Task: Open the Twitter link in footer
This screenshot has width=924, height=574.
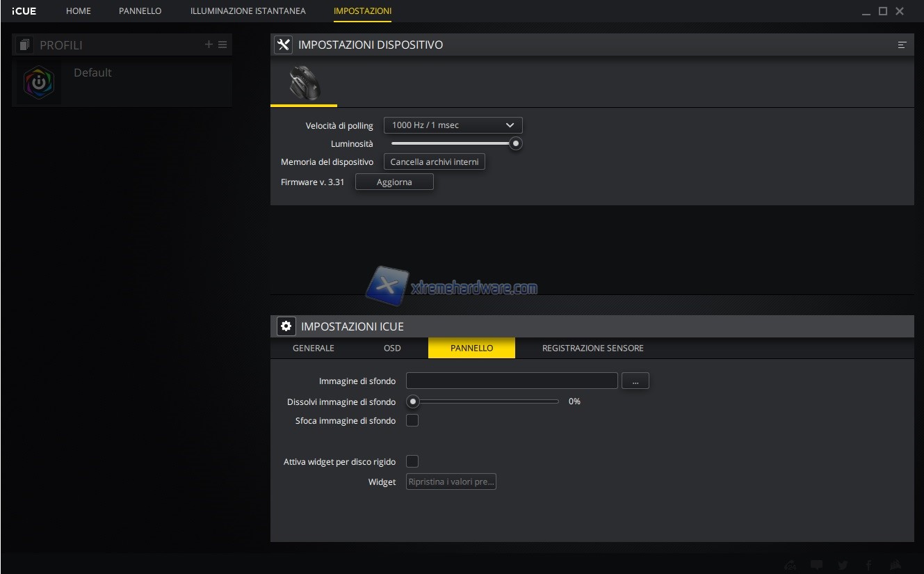Action: (x=843, y=565)
